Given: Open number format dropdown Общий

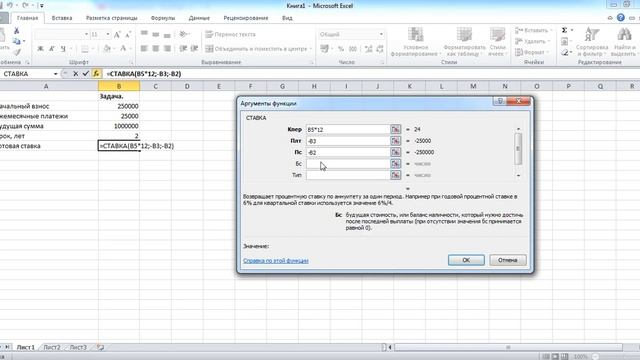Looking at the screenshot, I should pyautogui.click(x=381, y=35).
